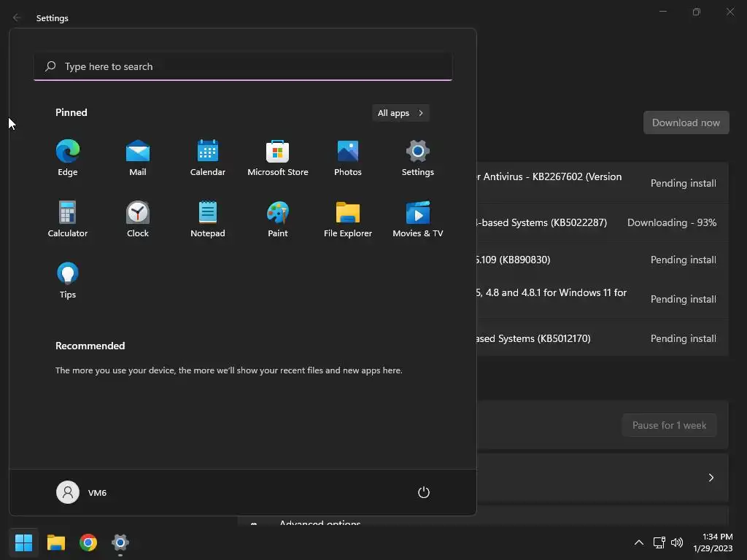
Task: Click the Settings back arrow
Action: click(17, 17)
